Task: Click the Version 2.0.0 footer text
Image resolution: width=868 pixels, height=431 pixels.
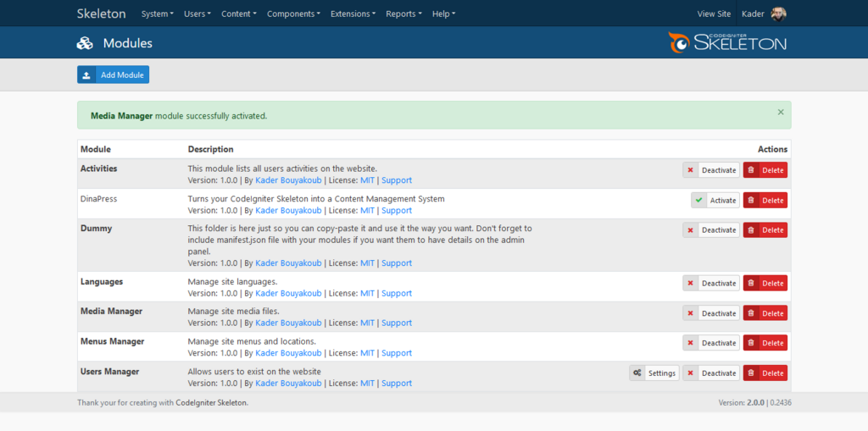Action: click(741, 403)
